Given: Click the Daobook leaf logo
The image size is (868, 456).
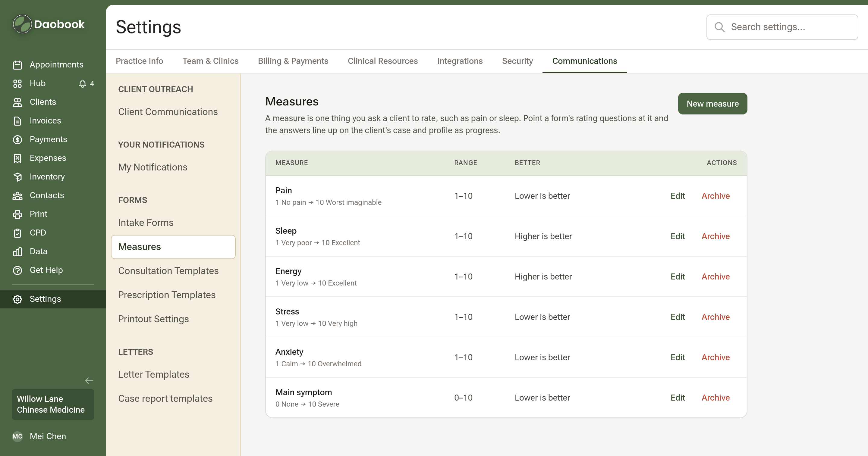Looking at the screenshot, I should click(23, 24).
